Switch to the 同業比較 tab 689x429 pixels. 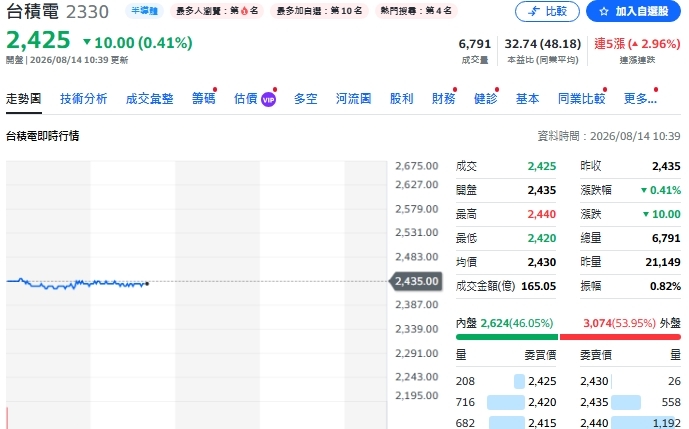581,98
